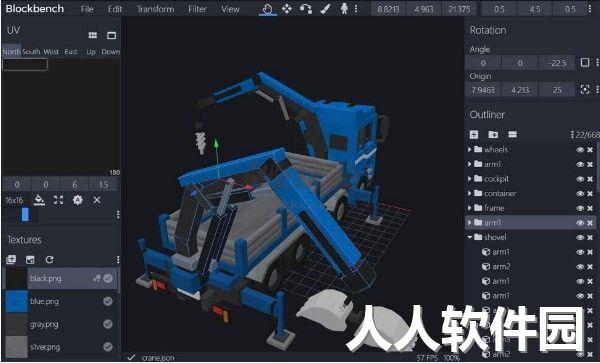
Task: Click UV maximize arrows icon
Action: [59, 200]
